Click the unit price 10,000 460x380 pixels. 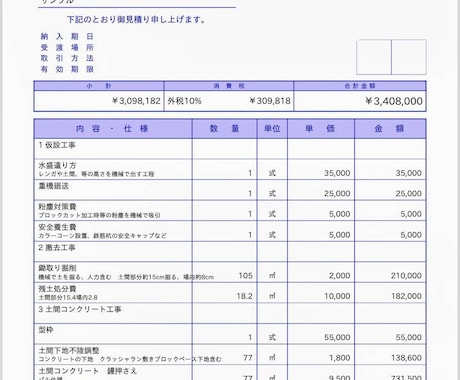coord(337,296)
